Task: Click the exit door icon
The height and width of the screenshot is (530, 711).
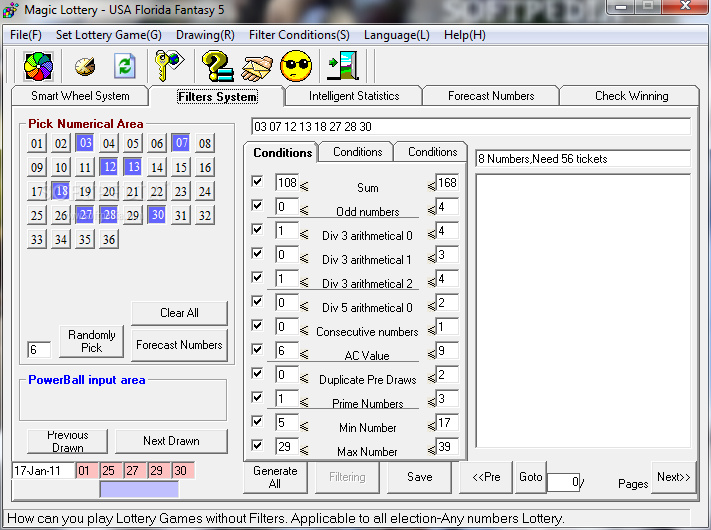Action: tap(343, 66)
